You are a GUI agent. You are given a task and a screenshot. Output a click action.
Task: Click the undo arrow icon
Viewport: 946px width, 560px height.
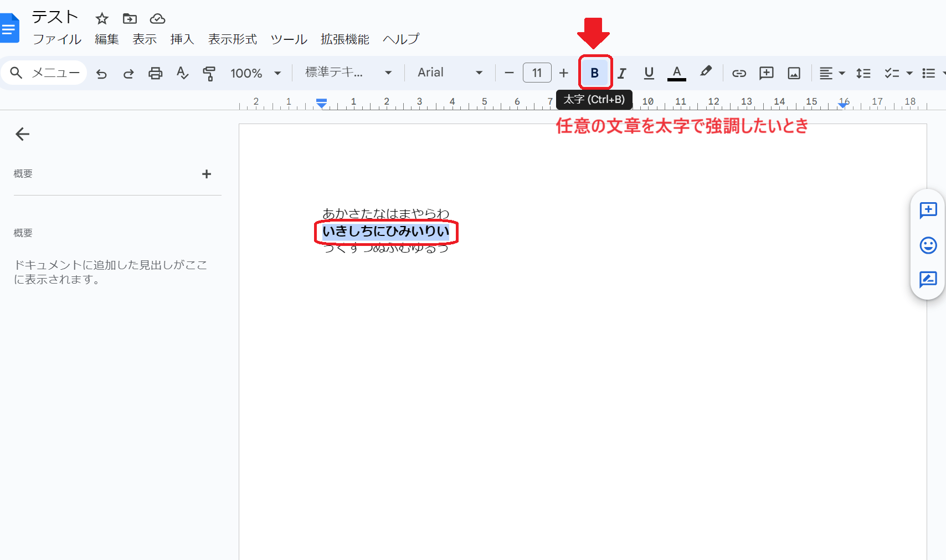(x=101, y=73)
